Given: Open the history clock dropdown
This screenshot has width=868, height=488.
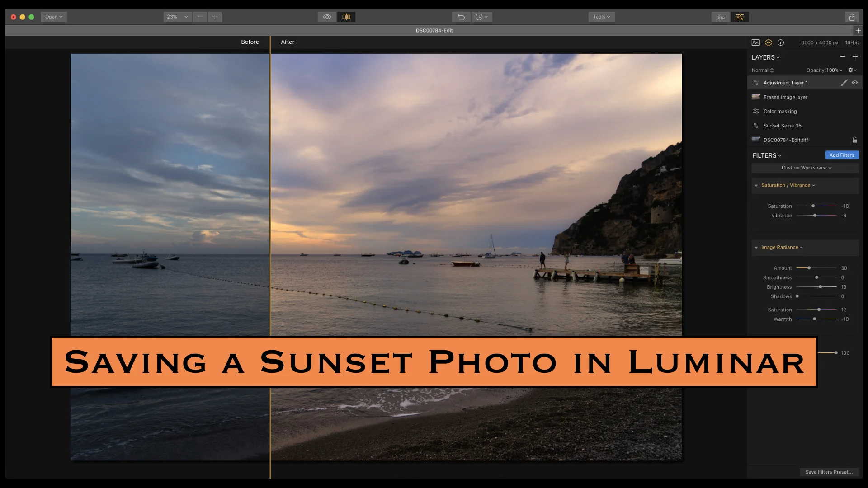Looking at the screenshot, I should click(481, 17).
